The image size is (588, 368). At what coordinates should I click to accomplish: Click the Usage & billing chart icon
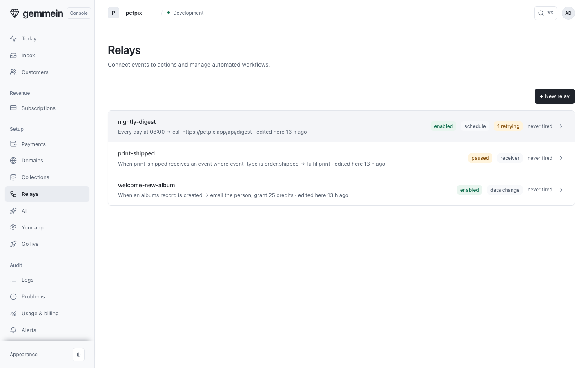pyautogui.click(x=13, y=313)
